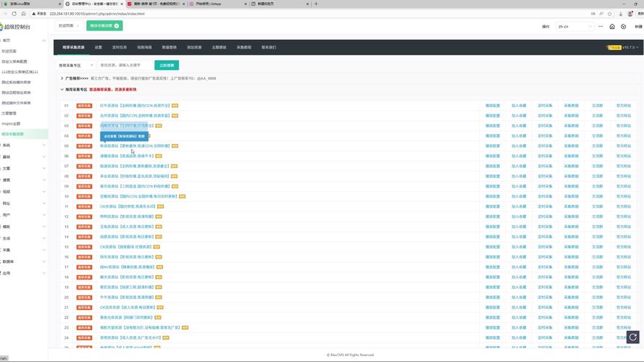The width and height of the screenshot is (644, 362).
Task: Open the 推荐采集专区 category dropdown
Action: coord(76,65)
